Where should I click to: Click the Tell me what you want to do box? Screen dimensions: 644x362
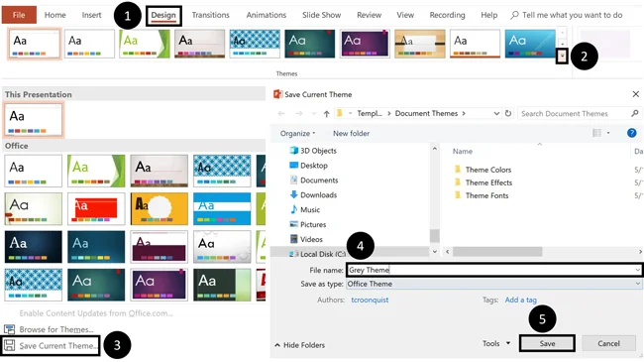click(x=567, y=15)
